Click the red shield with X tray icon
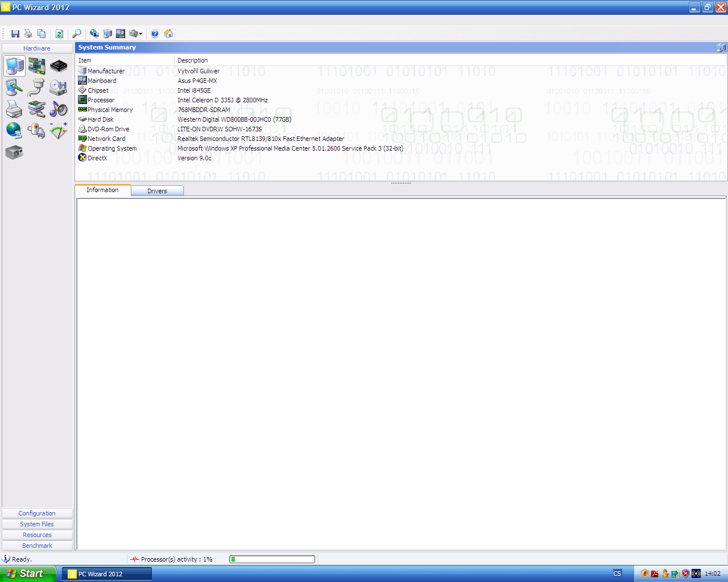728x582 pixels. click(x=685, y=573)
